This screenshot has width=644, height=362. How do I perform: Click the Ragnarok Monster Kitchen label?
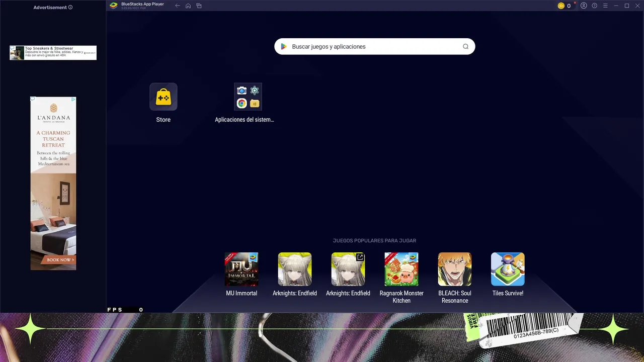pyautogui.click(x=401, y=297)
